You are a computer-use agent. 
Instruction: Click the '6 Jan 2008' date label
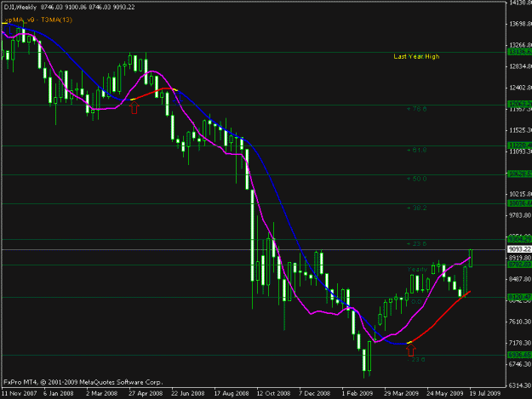59,394
